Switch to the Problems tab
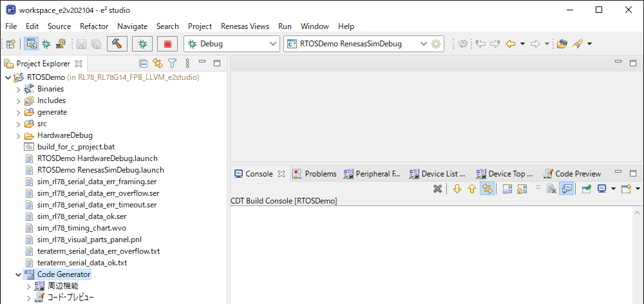The width and height of the screenshot is (644, 304). point(315,174)
